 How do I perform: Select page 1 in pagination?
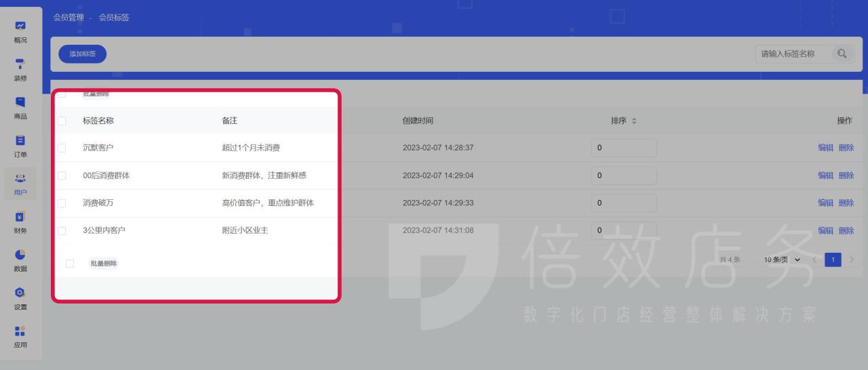(833, 260)
